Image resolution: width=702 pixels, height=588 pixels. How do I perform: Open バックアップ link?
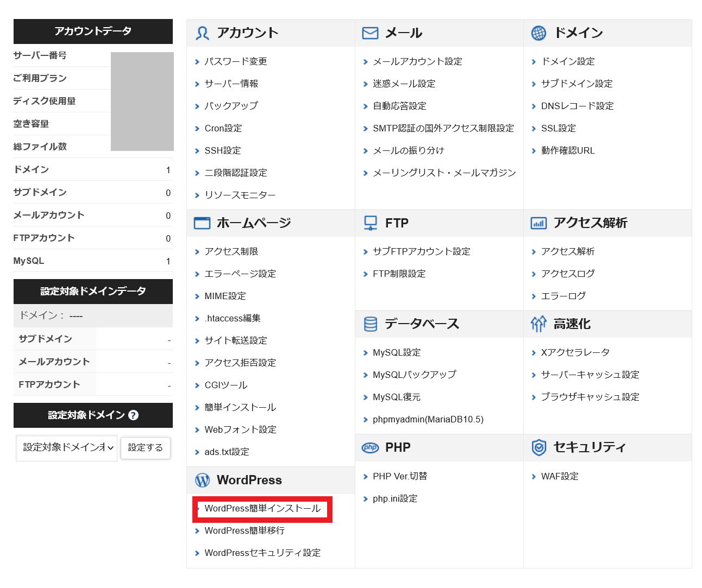tap(231, 106)
